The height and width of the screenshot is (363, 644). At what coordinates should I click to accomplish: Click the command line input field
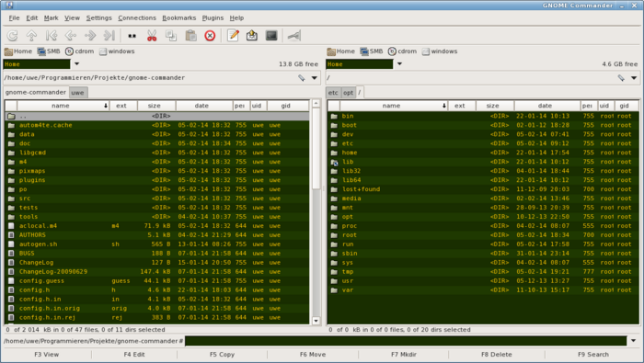(x=406, y=341)
